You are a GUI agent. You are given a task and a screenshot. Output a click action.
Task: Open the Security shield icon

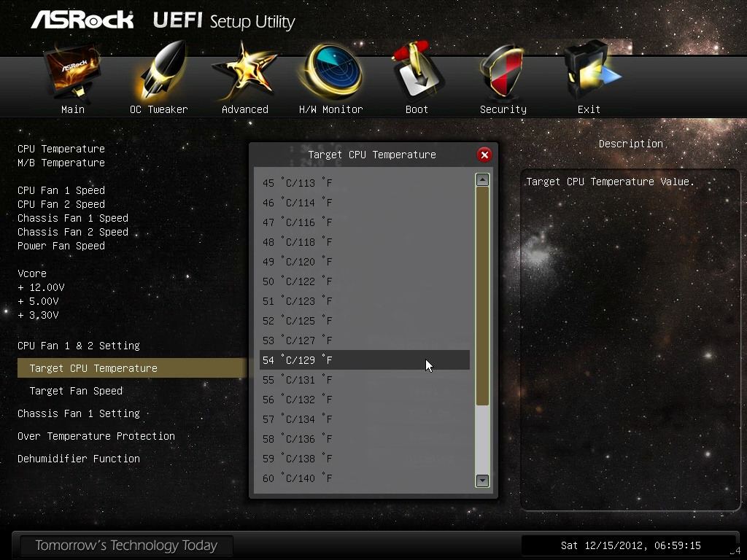pos(503,72)
